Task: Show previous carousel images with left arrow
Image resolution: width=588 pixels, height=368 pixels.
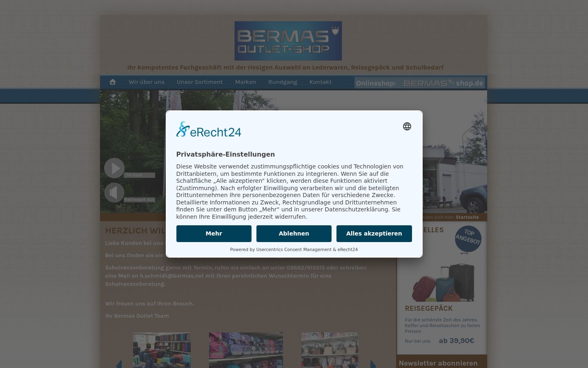Action: 119,365
